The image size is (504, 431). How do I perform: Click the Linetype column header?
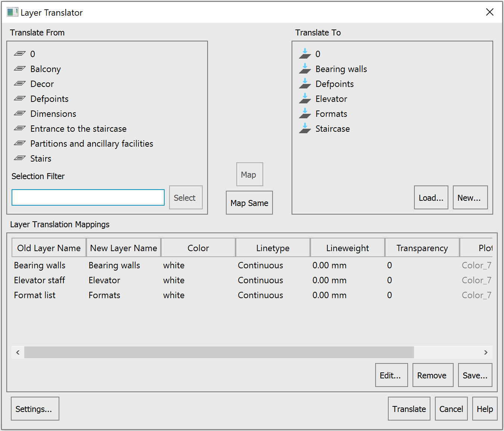coord(273,248)
